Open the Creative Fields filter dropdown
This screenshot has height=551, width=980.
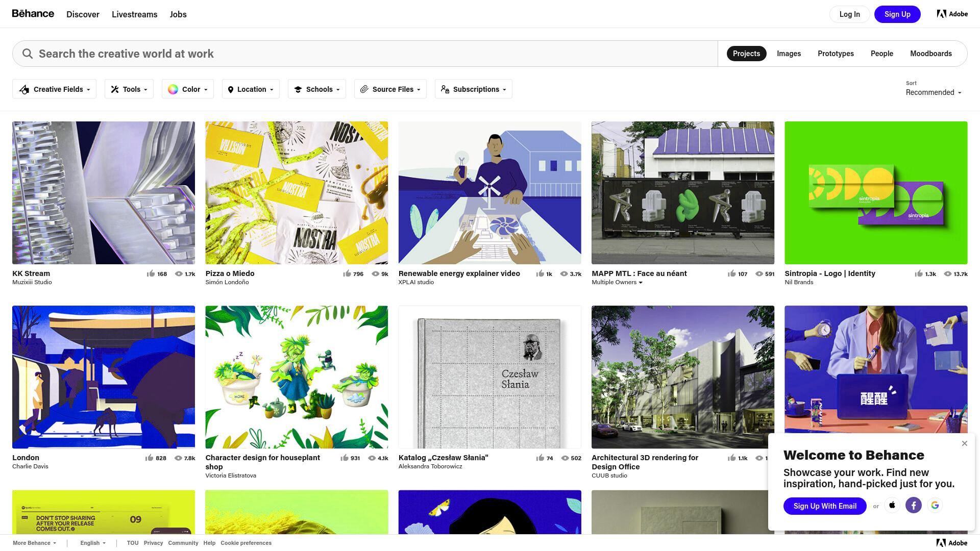(54, 89)
